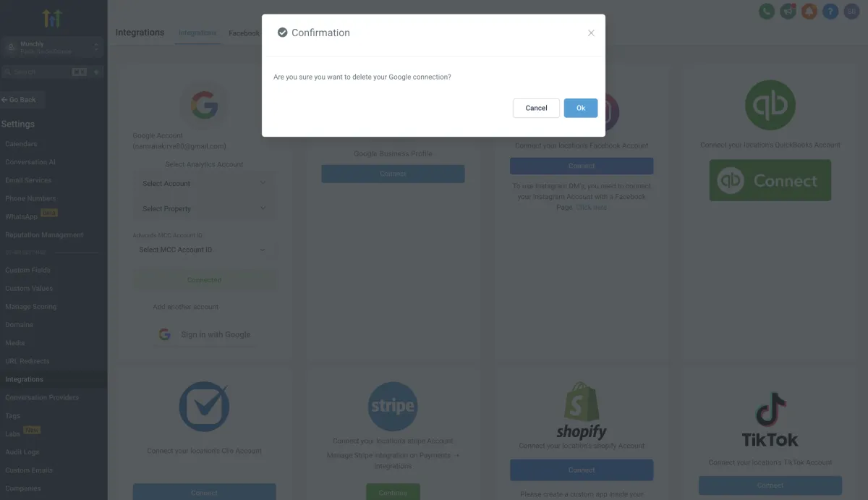Click the TikTok logo icon

[x=770, y=420]
